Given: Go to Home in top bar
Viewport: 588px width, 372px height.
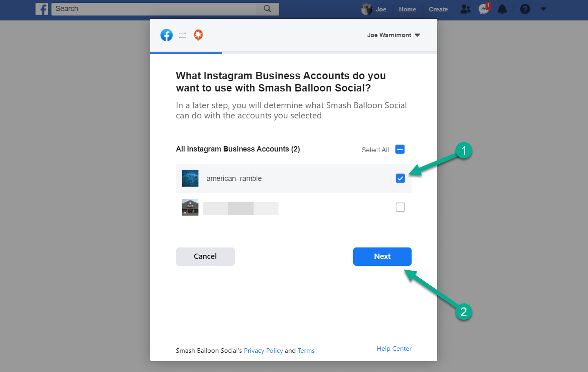Looking at the screenshot, I should pos(408,9).
